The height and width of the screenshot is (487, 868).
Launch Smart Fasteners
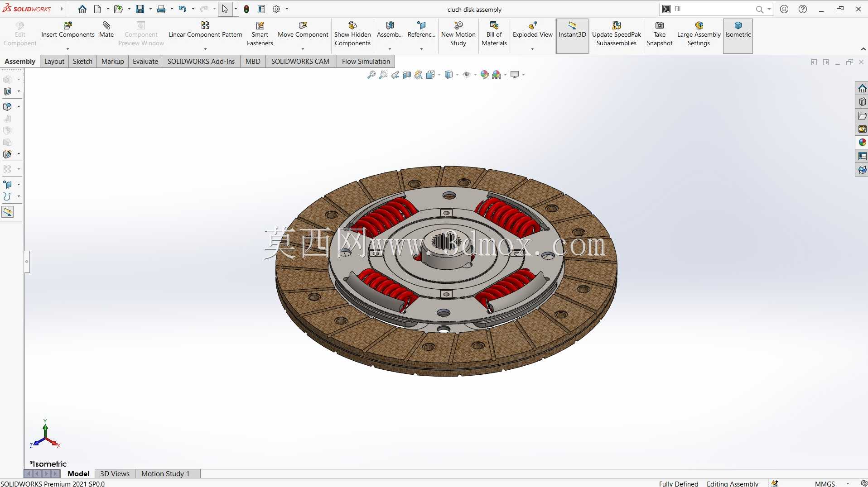260,34
